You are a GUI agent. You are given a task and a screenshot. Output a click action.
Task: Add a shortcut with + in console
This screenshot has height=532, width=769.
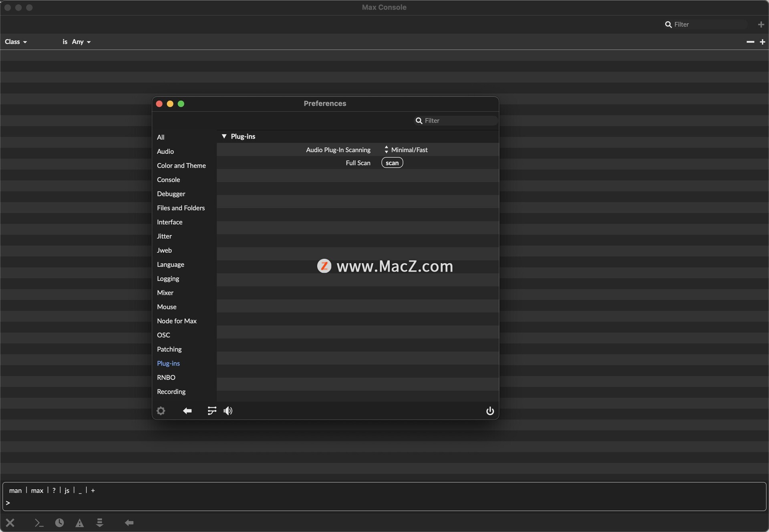point(93,490)
